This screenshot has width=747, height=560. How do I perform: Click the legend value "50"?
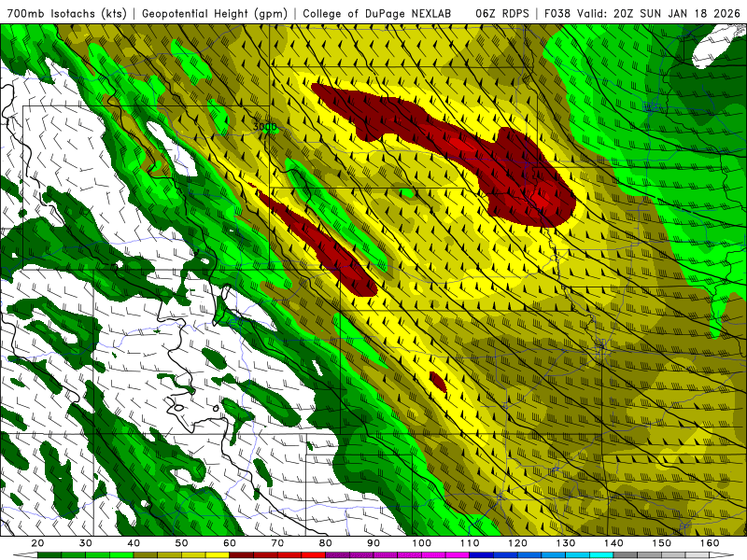pos(181,543)
